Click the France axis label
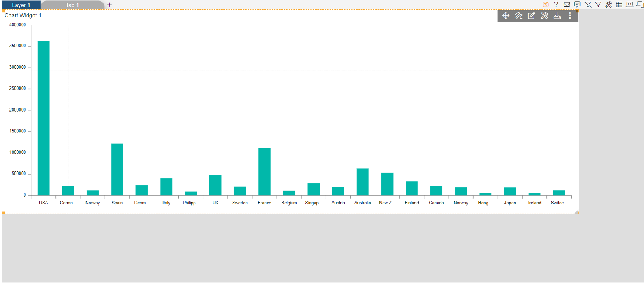Viewport: 644px width, 283px height. click(265, 203)
